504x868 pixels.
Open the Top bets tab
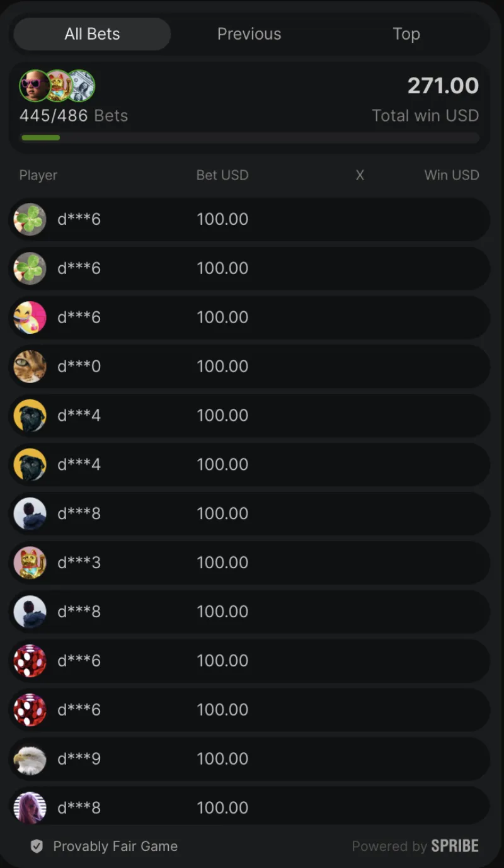[x=406, y=34]
